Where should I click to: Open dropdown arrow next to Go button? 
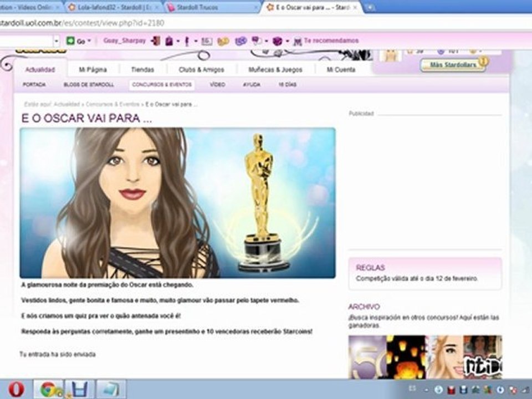click(x=89, y=40)
